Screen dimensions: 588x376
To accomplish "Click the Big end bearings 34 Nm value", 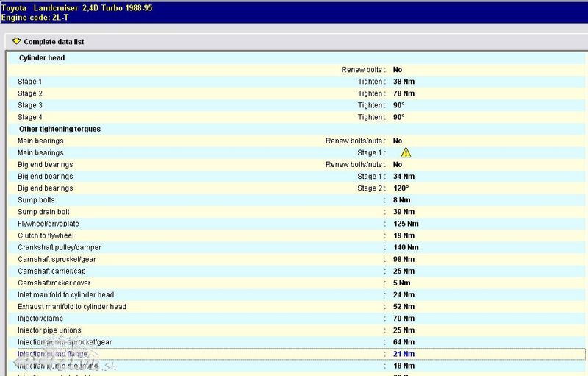I will tap(404, 177).
